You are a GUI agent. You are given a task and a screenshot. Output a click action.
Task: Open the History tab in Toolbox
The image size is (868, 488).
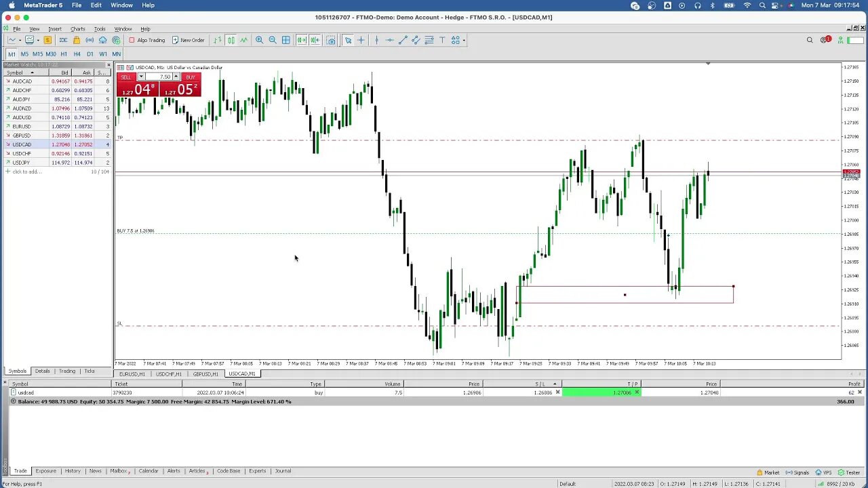pyautogui.click(x=73, y=471)
